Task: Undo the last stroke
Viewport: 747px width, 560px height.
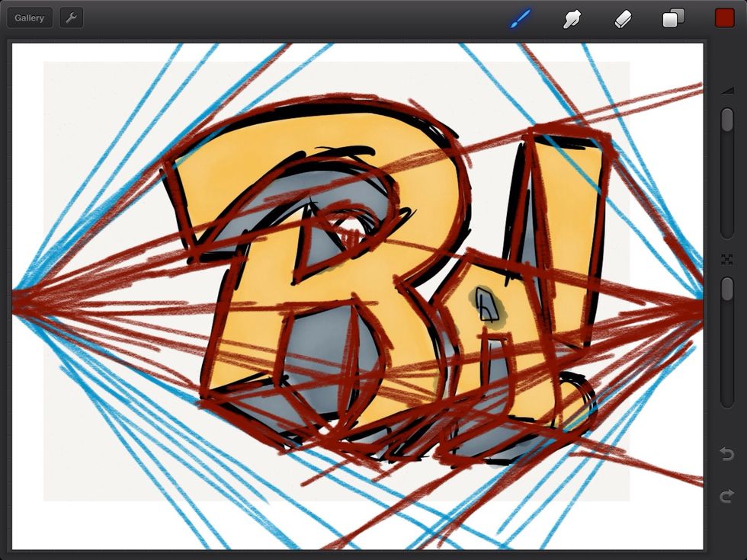Action: [727, 455]
